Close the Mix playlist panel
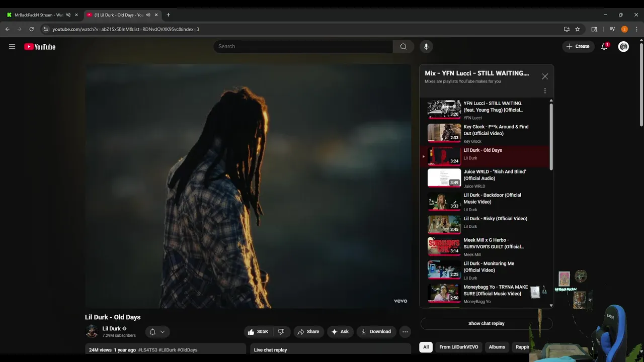 coord(545,76)
